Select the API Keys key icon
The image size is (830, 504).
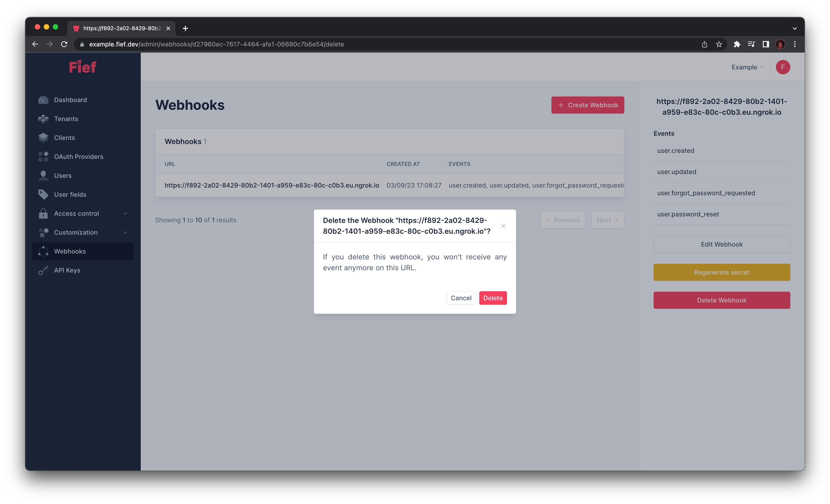tap(43, 270)
